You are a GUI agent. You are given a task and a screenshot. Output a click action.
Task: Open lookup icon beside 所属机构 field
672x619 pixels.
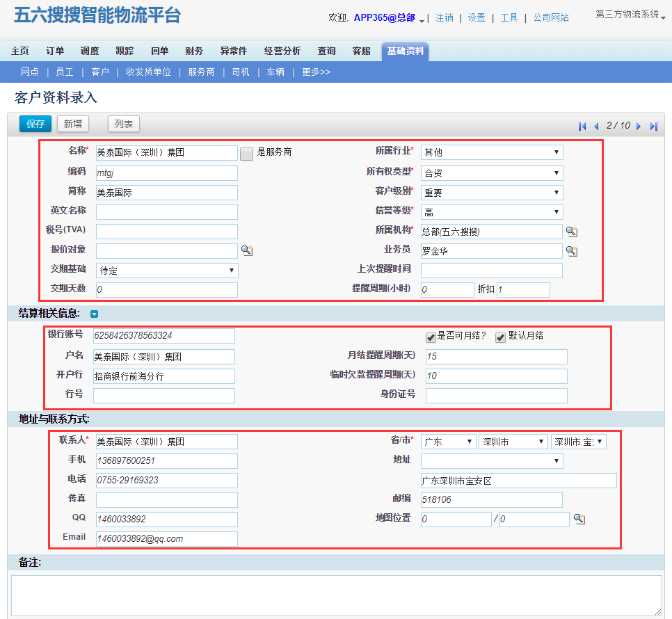571,232
